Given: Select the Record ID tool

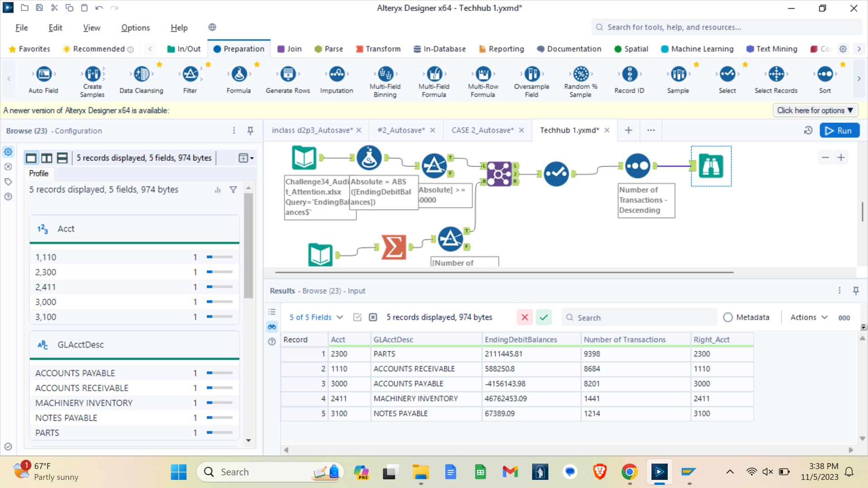Looking at the screenshot, I should tap(629, 80).
